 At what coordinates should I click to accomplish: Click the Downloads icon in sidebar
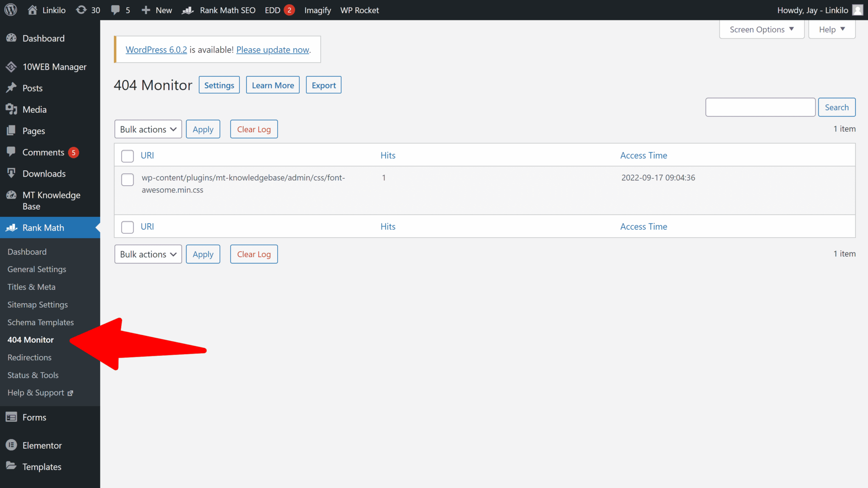[x=11, y=173]
